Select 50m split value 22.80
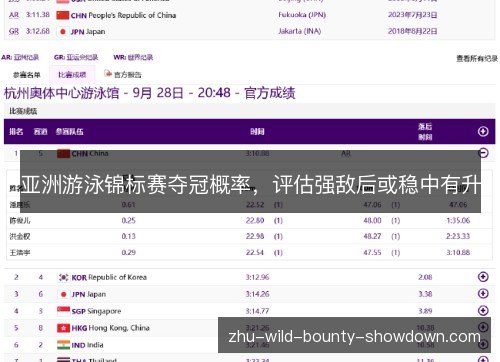The height and width of the screenshot is (362, 500). pyautogui.click(x=255, y=220)
